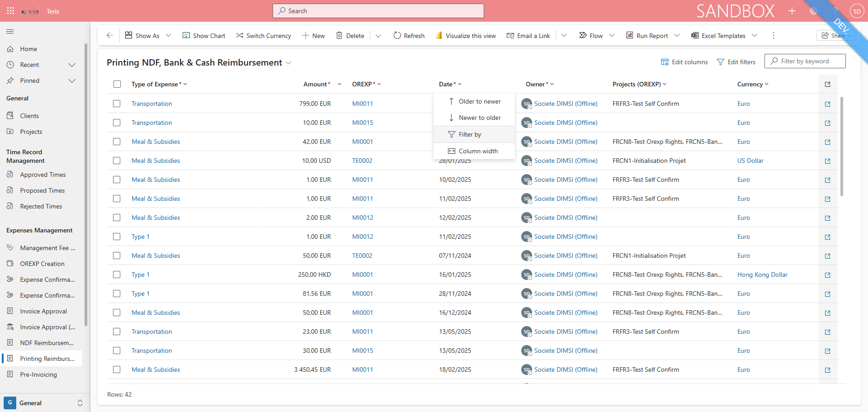
Task: Select the 81,56 EUR Type 1 checkbox
Action: point(117,294)
